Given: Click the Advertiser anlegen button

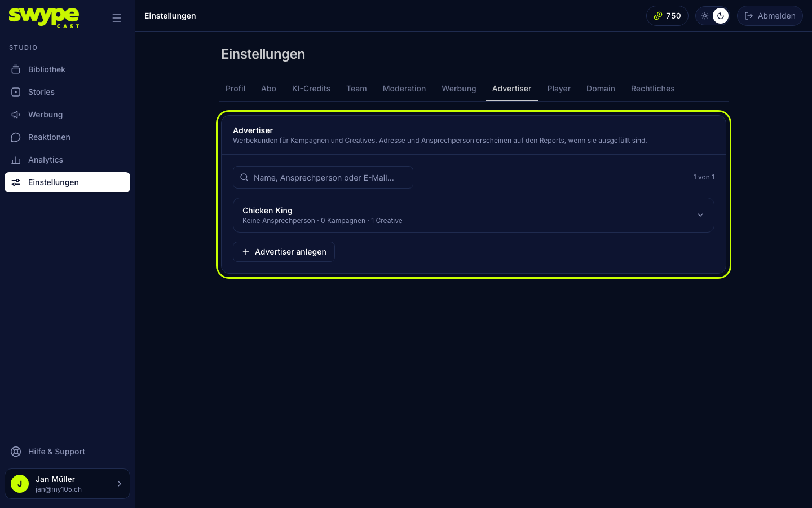Looking at the screenshot, I should pyautogui.click(x=284, y=252).
